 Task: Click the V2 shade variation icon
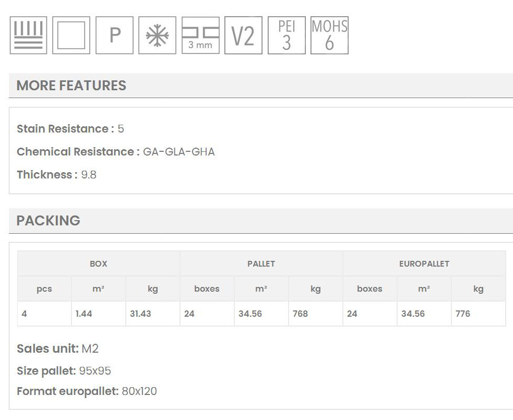243,35
